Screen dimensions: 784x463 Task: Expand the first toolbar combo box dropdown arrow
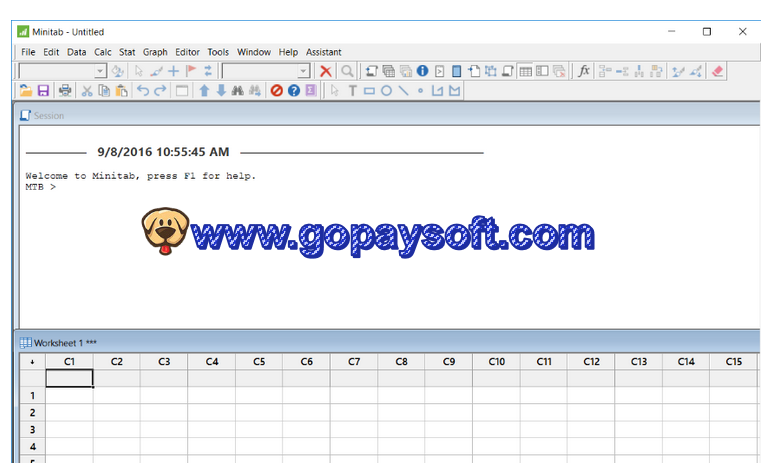(100, 71)
